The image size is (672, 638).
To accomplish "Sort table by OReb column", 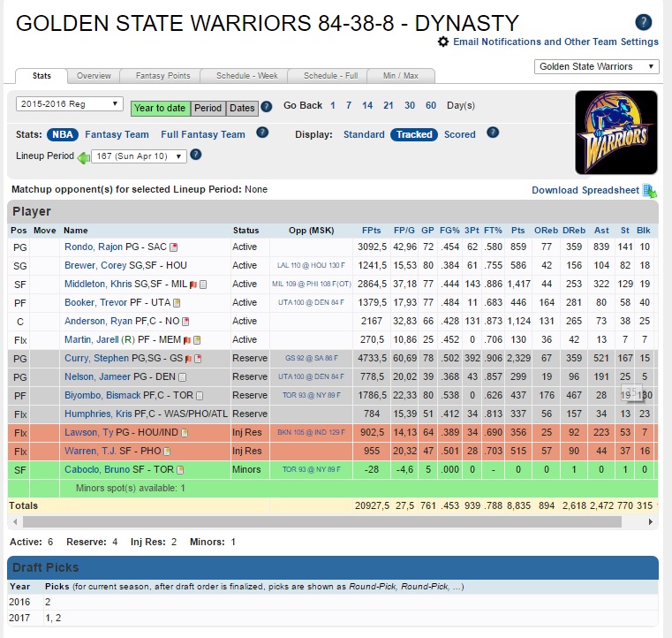I will (x=546, y=231).
